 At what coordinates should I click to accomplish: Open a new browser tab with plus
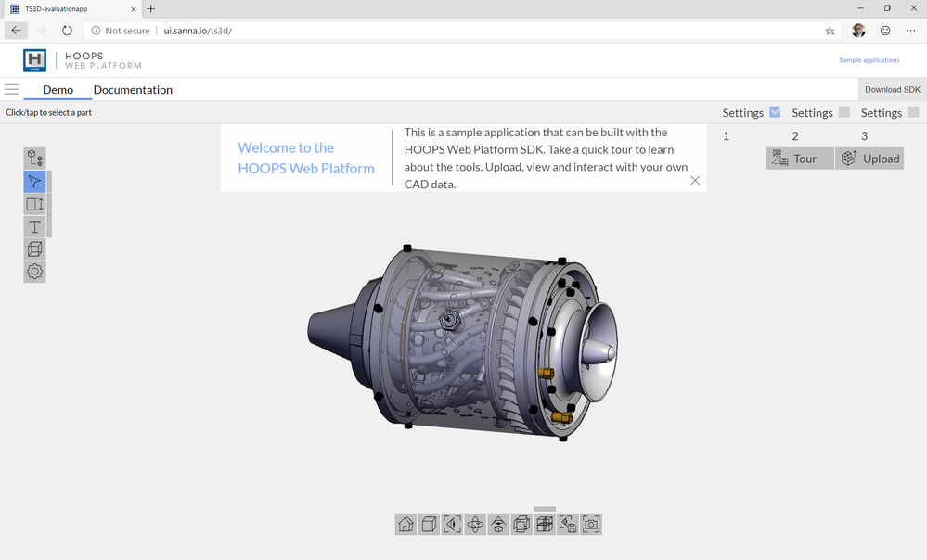point(150,9)
